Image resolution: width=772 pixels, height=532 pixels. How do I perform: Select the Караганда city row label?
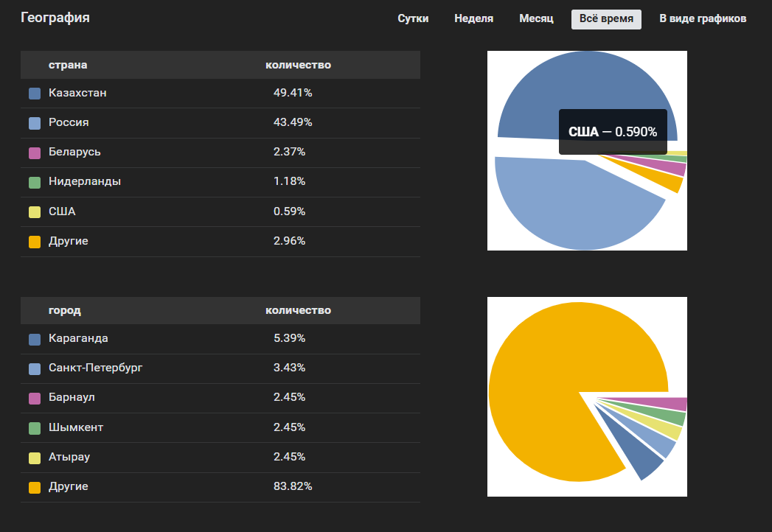(78, 339)
